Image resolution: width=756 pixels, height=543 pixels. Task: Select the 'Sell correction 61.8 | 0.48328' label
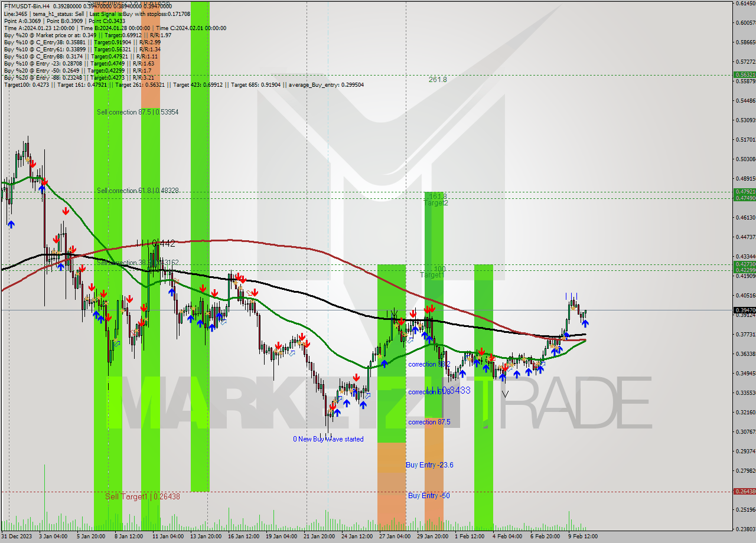(138, 191)
